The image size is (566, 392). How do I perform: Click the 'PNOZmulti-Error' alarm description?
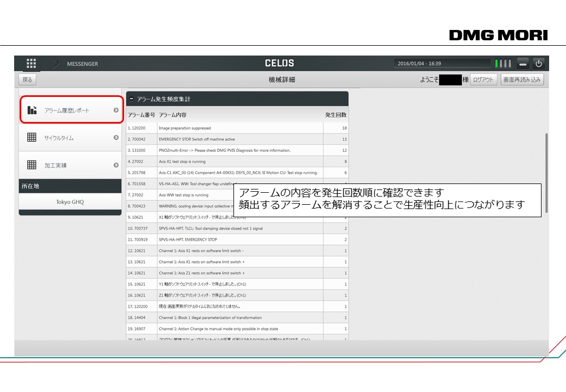click(x=225, y=150)
